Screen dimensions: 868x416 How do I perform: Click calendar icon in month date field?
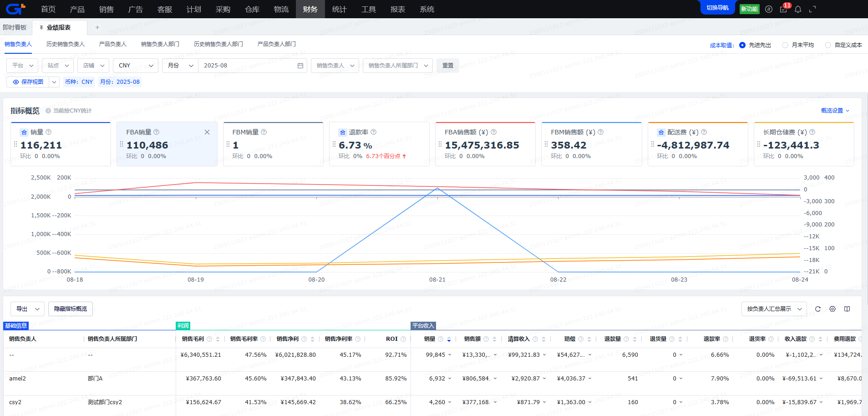(300, 66)
